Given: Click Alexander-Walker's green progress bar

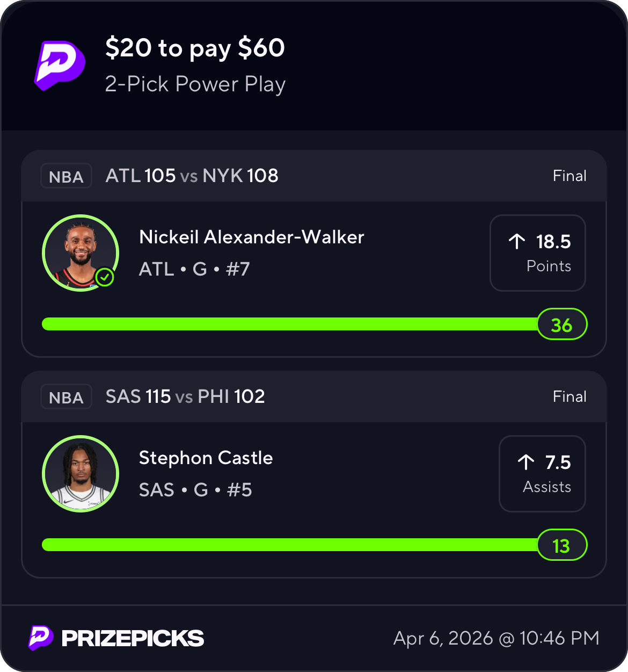Looking at the screenshot, I should [290, 324].
